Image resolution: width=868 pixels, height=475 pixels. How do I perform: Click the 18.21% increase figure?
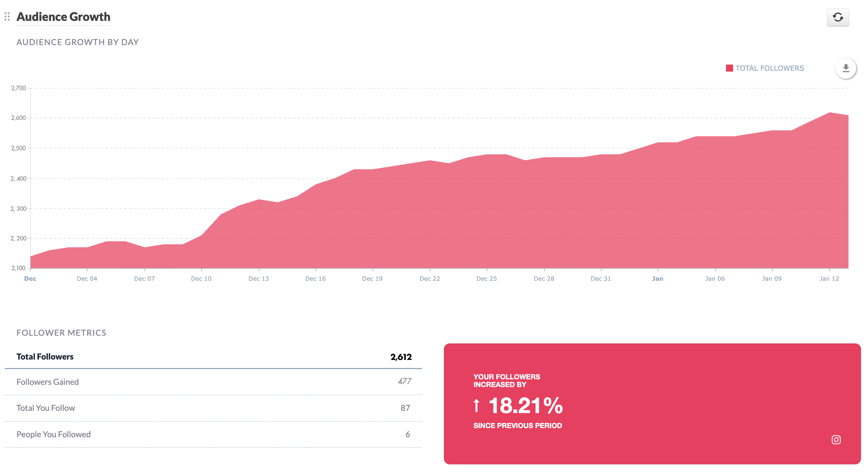point(525,406)
